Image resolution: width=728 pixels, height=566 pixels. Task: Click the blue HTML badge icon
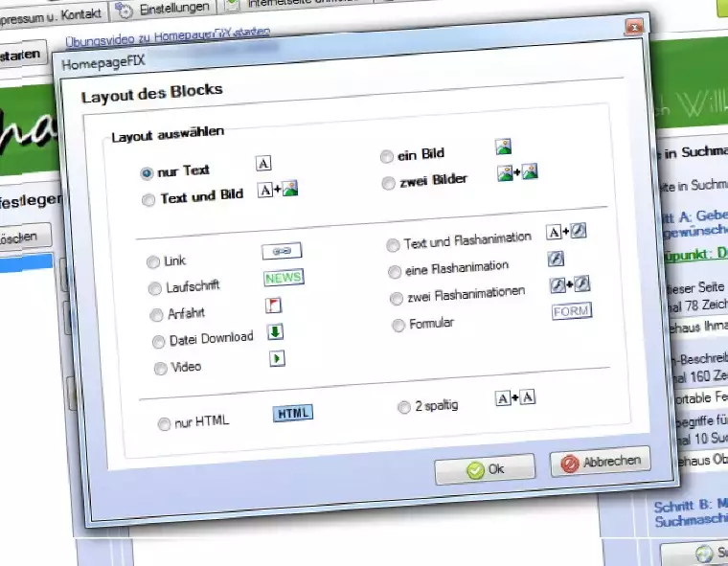[x=293, y=413]
